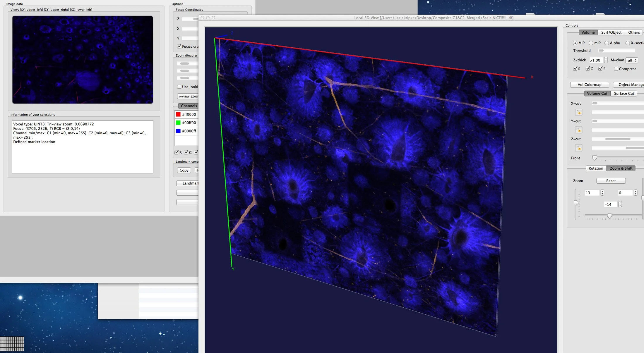Viewport: 644px width, 353px height.
Task: Click the stepper beside shift value -14
Action: (x=620, y=204)
